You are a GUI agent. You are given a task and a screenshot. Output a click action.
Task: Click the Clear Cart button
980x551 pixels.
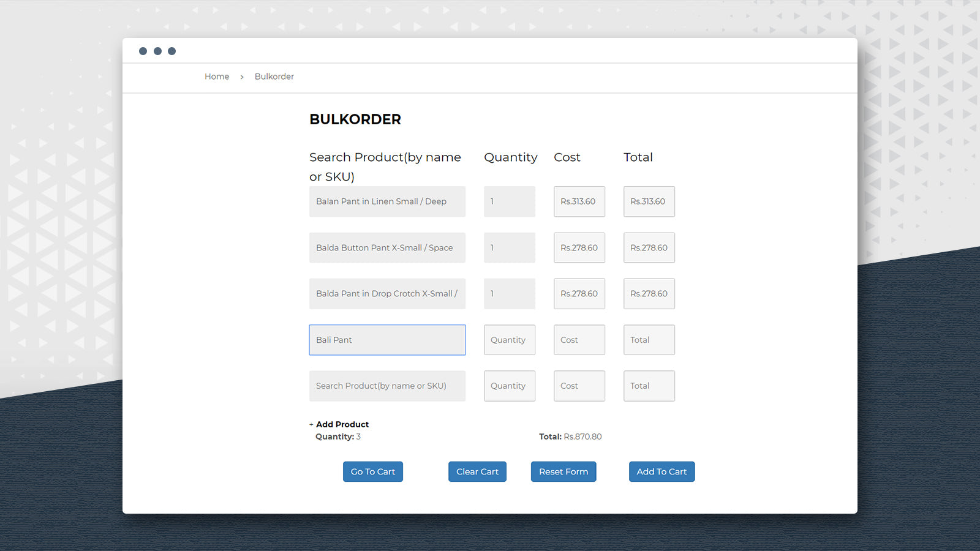pyautogui.click(x=477, y=471)
